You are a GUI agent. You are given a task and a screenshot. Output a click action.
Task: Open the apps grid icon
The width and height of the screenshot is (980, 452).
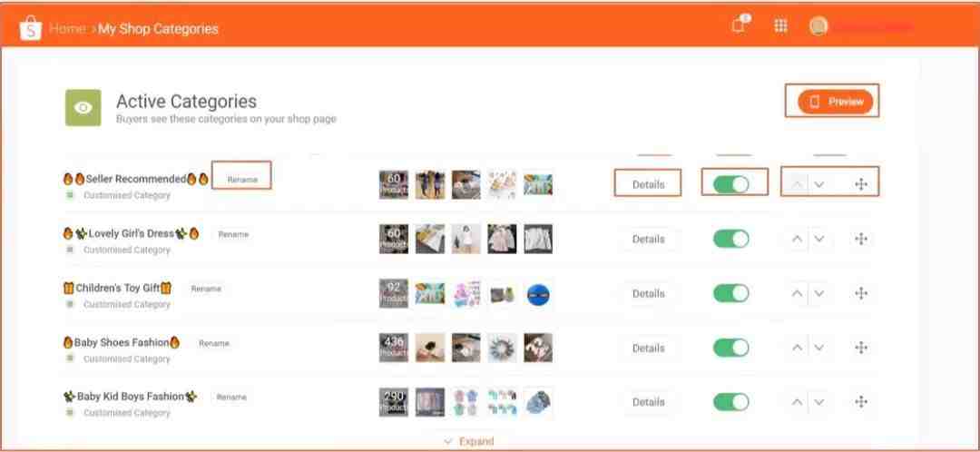(x=780, y=26)
